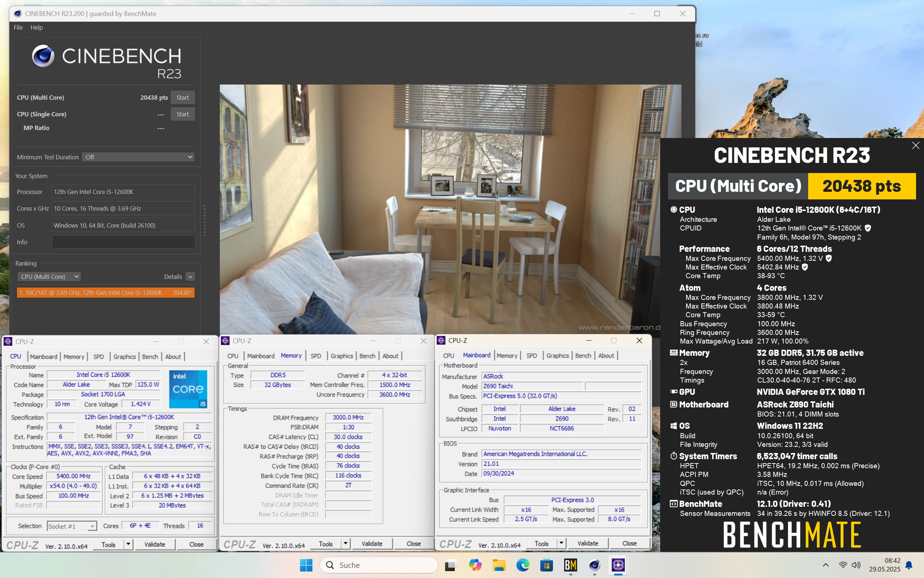Click CPU-Z app icon in Memory window title
Viewport: 924px width, 578px height.
coord(225,341)
